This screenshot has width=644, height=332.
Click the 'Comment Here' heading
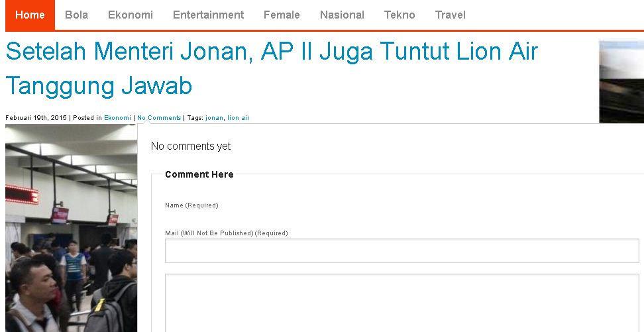(199, 174)
